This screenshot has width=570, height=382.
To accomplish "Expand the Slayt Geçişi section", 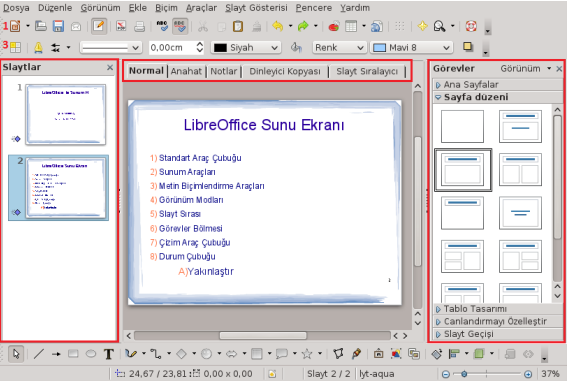I will pyautogui.click(x=498, y=334).
